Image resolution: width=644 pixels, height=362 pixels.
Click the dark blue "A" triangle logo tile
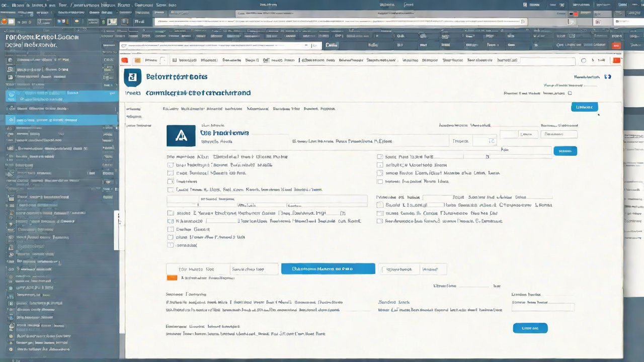(x=180, y=135)
